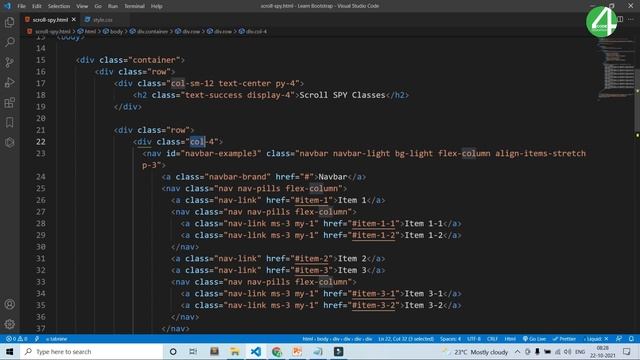Open Chrome from the taskbar
This screenshot has width=640, height=360.
coord(277,351)
